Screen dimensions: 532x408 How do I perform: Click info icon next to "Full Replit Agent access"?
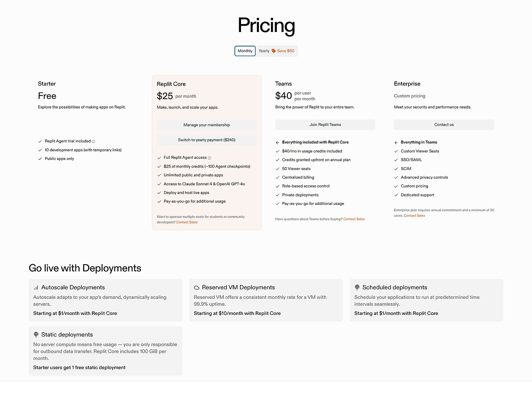pos(209,158)
